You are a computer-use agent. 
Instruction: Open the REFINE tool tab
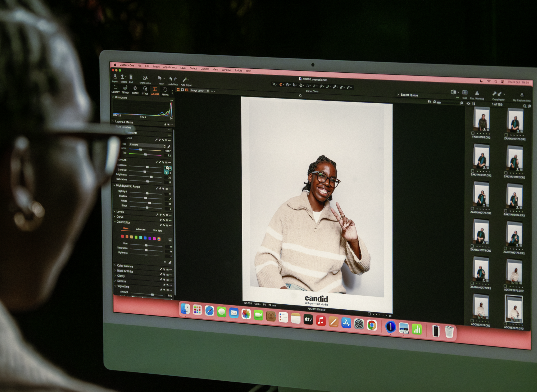(165, 91)
